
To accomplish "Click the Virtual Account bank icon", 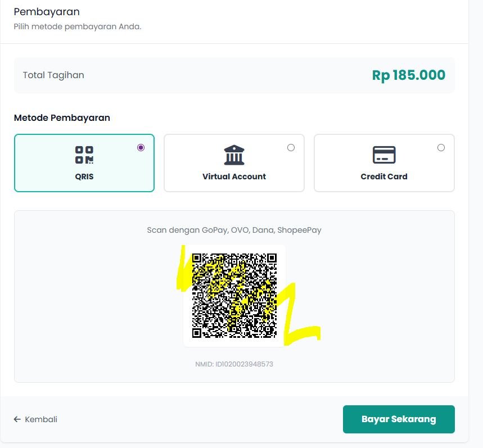I will [234, 155].
